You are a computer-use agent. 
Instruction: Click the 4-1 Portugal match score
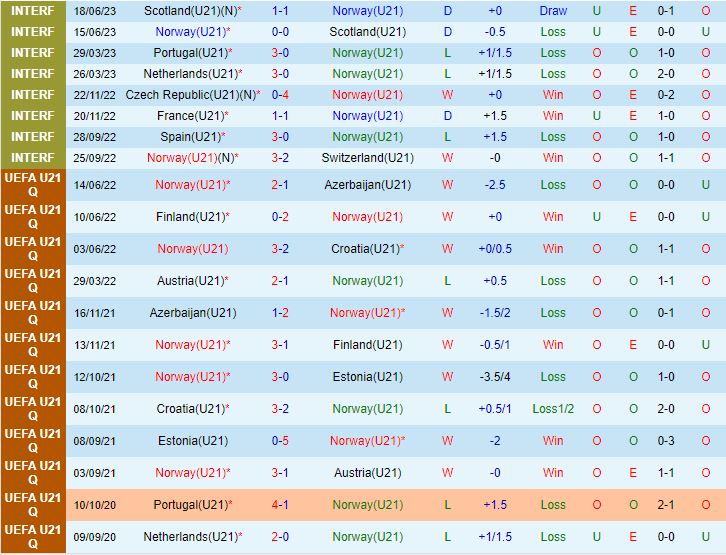click(x=280, y=505)
